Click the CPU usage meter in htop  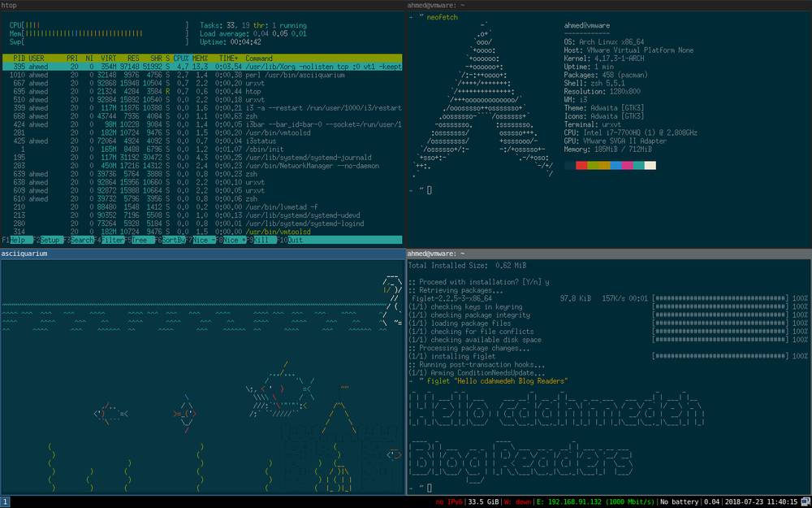click(x=99, y=25)
